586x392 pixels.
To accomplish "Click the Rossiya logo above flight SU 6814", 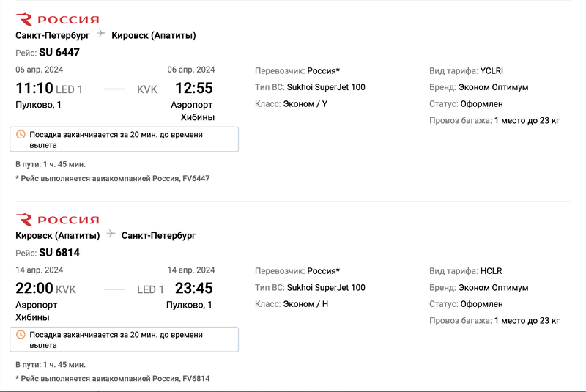I will point(57,220).
